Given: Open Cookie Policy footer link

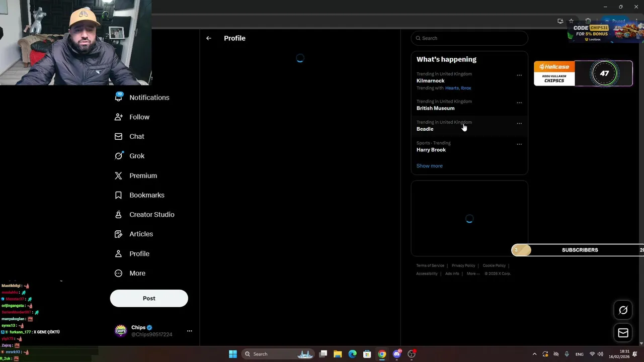Looking at the screenshot, I should click(494, 265).
